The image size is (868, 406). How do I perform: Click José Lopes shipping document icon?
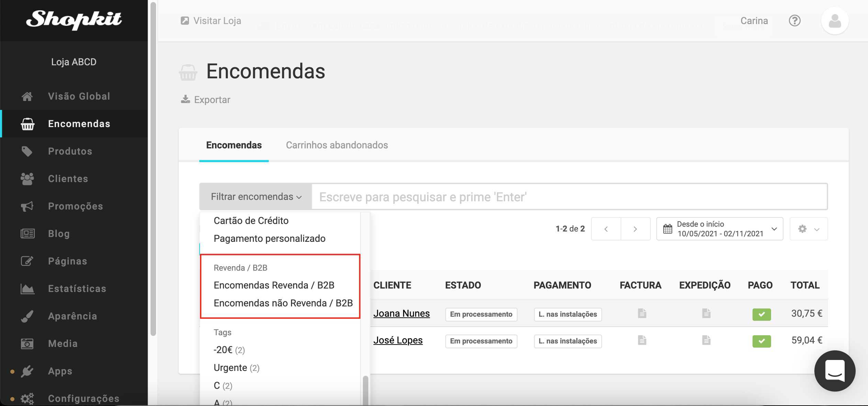706,340
